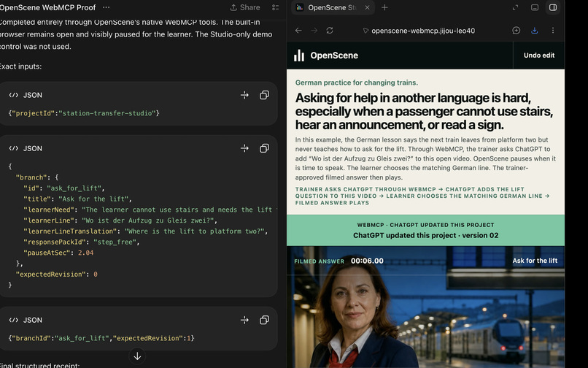Reload the OpenScene page
The width and height of the screenshot is (588, 368).
[330, 31]
